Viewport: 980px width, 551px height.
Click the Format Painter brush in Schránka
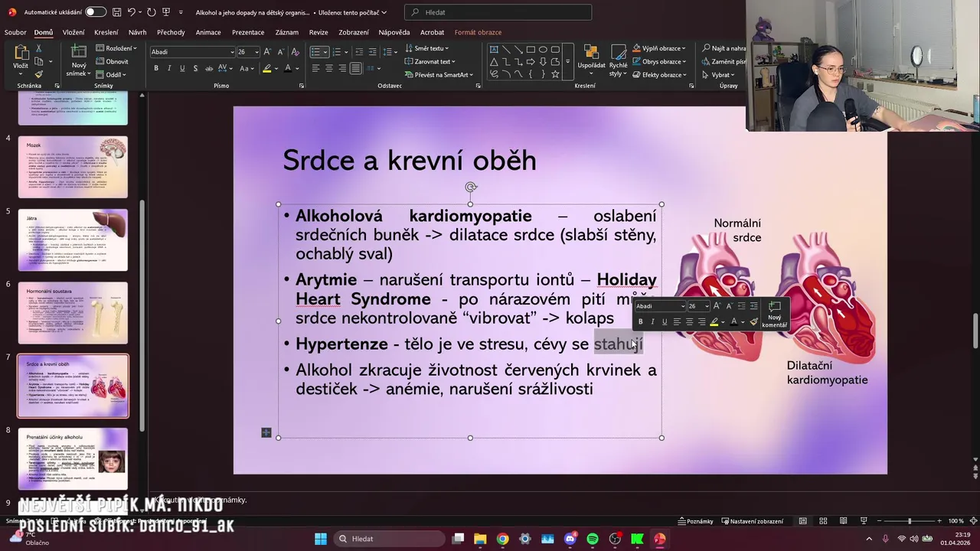(x=39, y=74)
